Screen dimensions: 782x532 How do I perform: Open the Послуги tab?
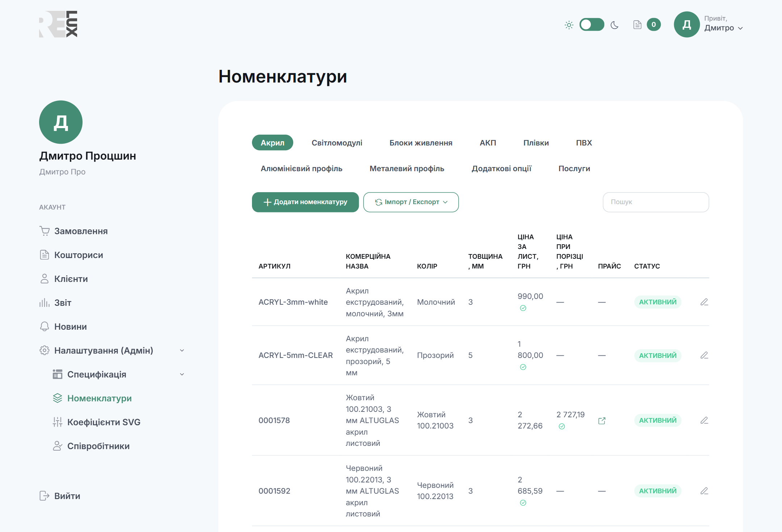574,168
